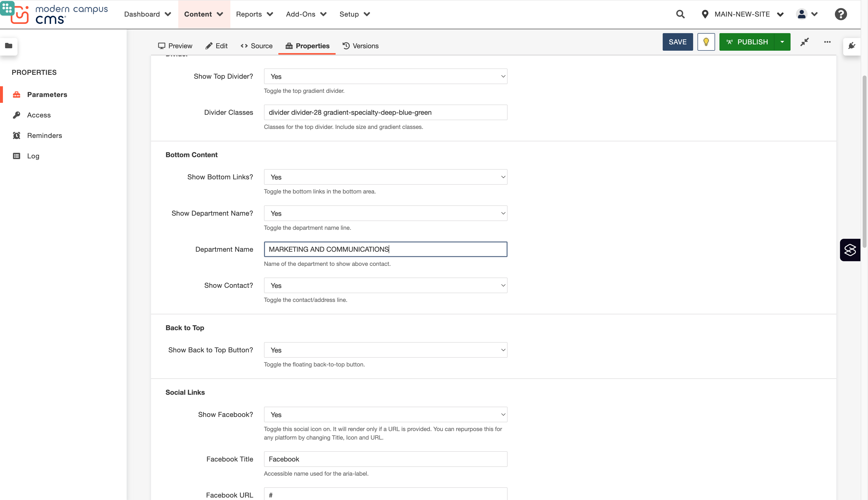
Task: Click into the Divider Classes field
Action: [x=386, y=112]
